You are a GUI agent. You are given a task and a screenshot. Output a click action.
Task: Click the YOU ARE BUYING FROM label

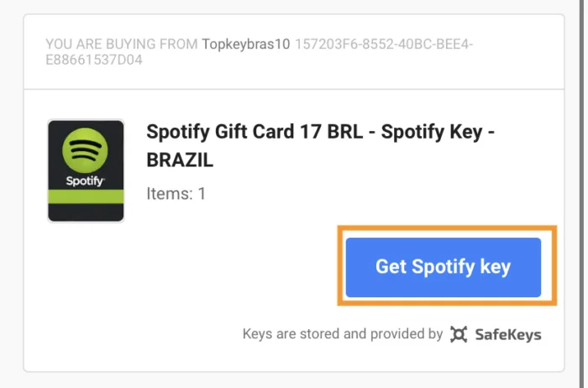coord(122,43)
